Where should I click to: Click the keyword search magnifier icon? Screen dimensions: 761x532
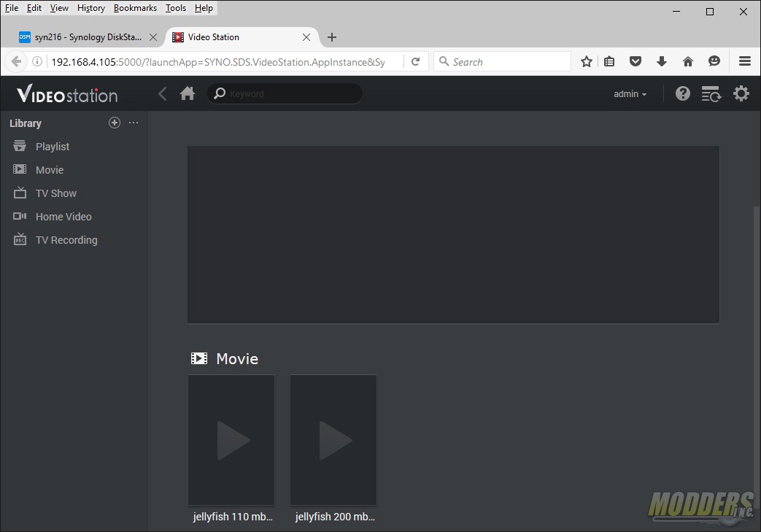tap(220, 93)
